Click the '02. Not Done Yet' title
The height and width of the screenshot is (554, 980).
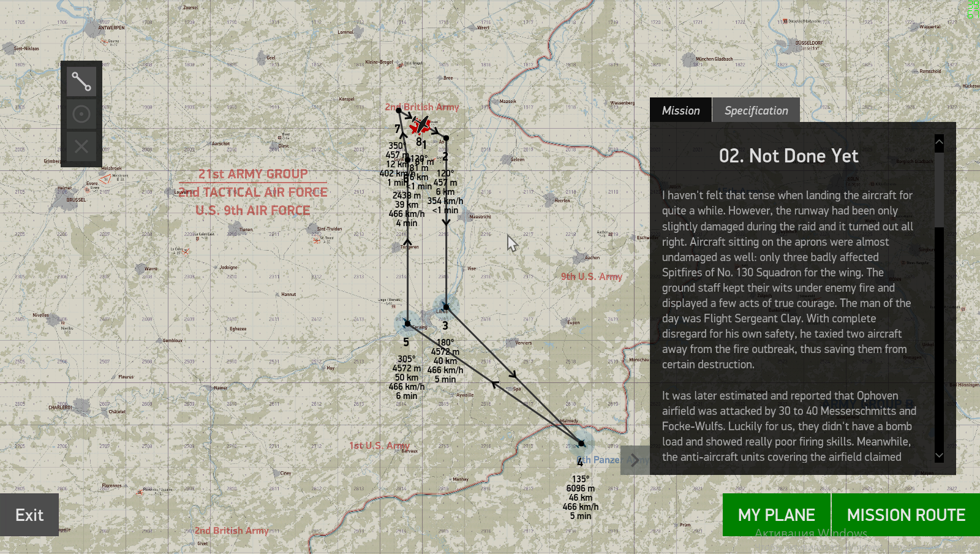click(x=789, y=156)
